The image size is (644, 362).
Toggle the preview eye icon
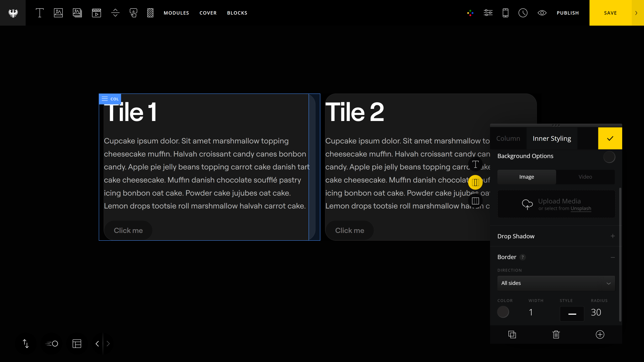[542, 13]
